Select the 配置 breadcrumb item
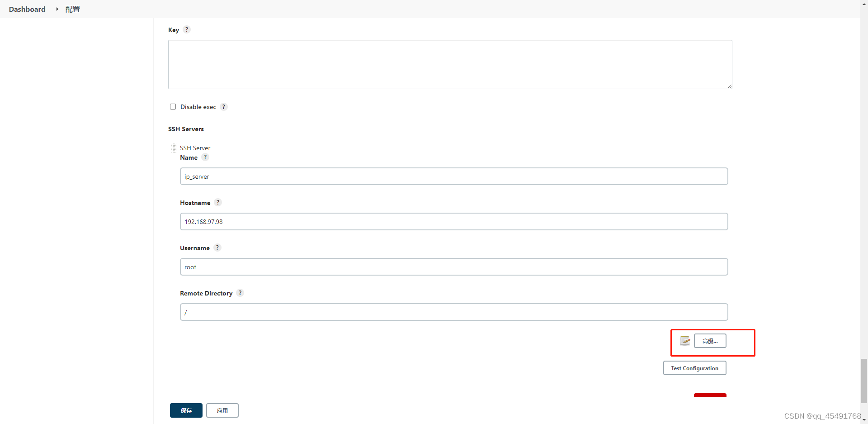Screen dimensions: 868x424 pos(72,9)
